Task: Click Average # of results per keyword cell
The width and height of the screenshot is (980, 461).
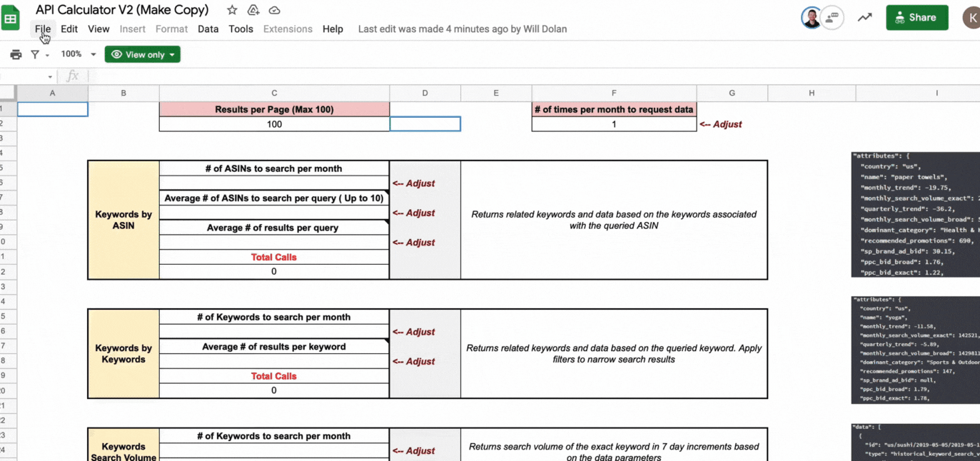Action: coord(274,347)
